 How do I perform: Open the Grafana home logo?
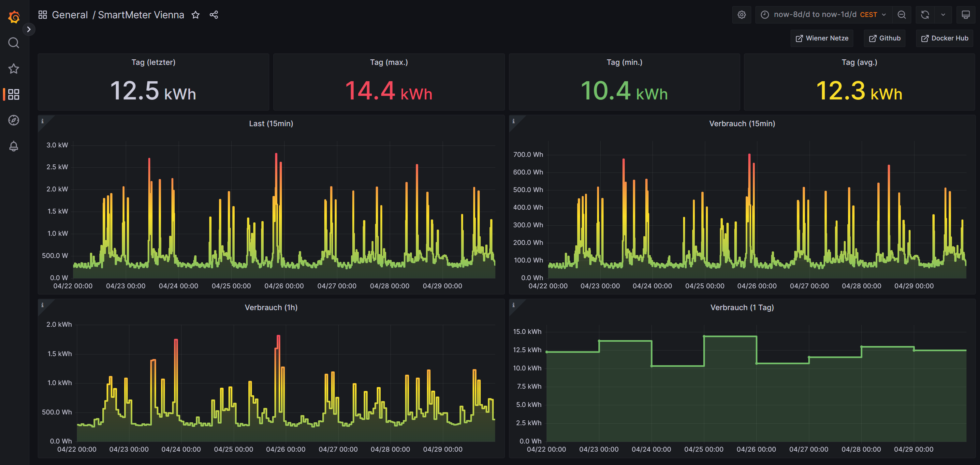[x=14, y=17]
